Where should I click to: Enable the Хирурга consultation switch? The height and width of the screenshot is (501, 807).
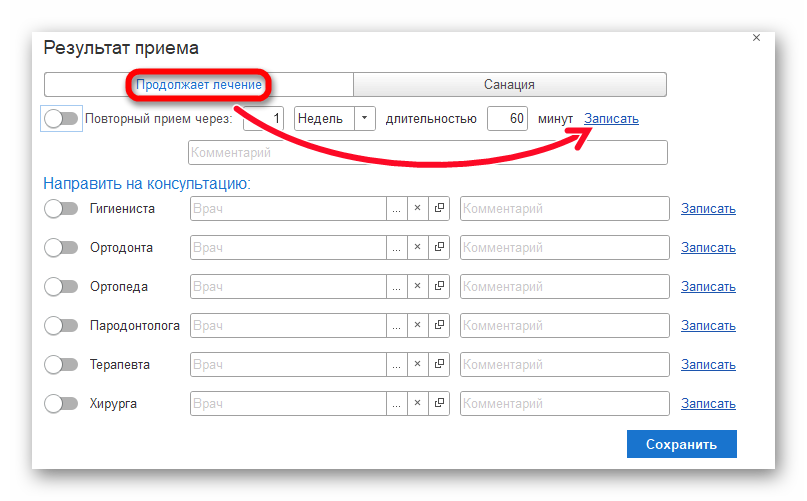[61, 404]
